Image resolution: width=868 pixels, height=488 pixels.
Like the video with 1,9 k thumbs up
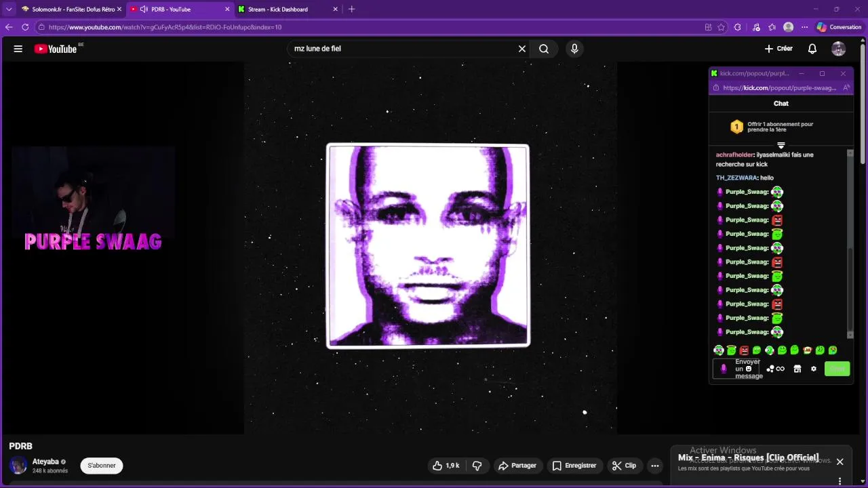click(x=446, y=466)
